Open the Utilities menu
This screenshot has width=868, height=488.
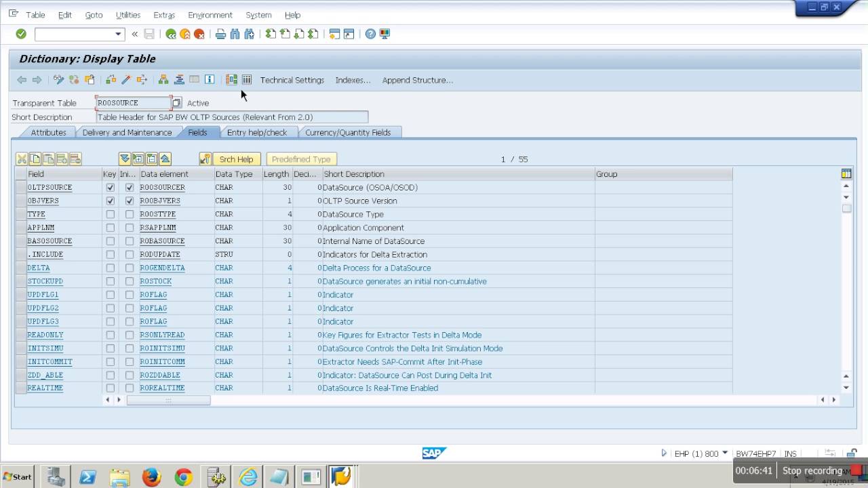click(127, 15)
